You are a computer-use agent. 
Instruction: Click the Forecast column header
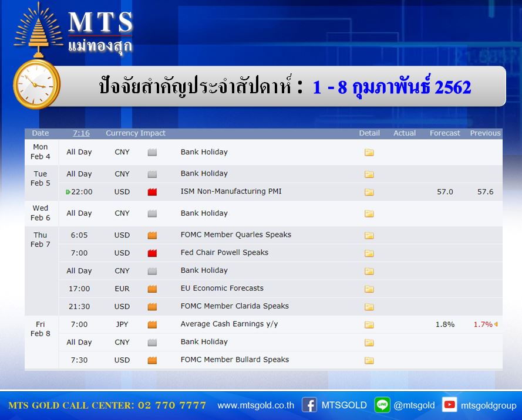pyautogui.click(x=444, y=133)
